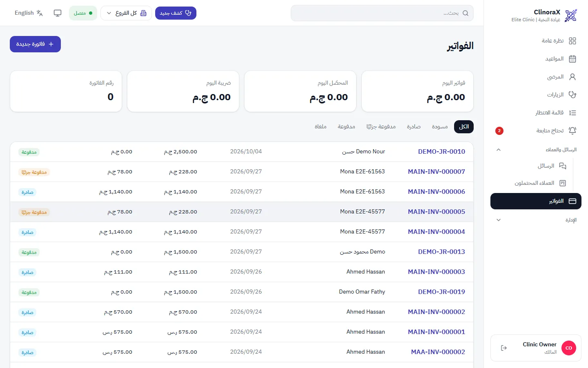Open invoice DEMO-JR-0010 link
The height and width of the screenshot is (368, 588).
pyautogui.click(x=441, y=152)
